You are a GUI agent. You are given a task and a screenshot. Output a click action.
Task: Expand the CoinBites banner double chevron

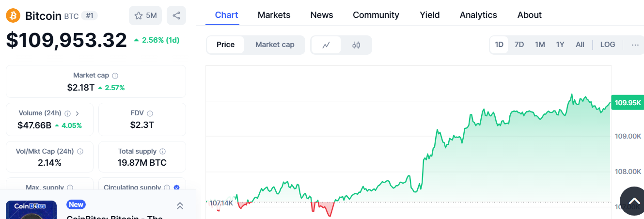coord(180,206)
